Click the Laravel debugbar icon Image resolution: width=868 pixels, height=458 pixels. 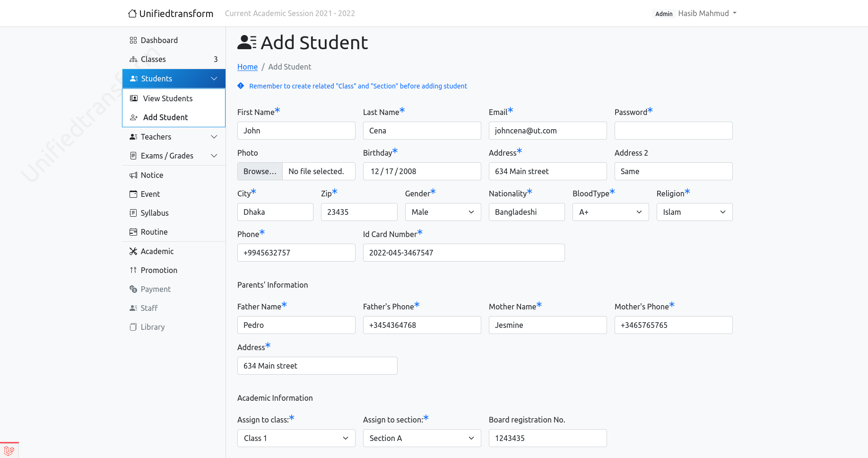pos(9,450)
